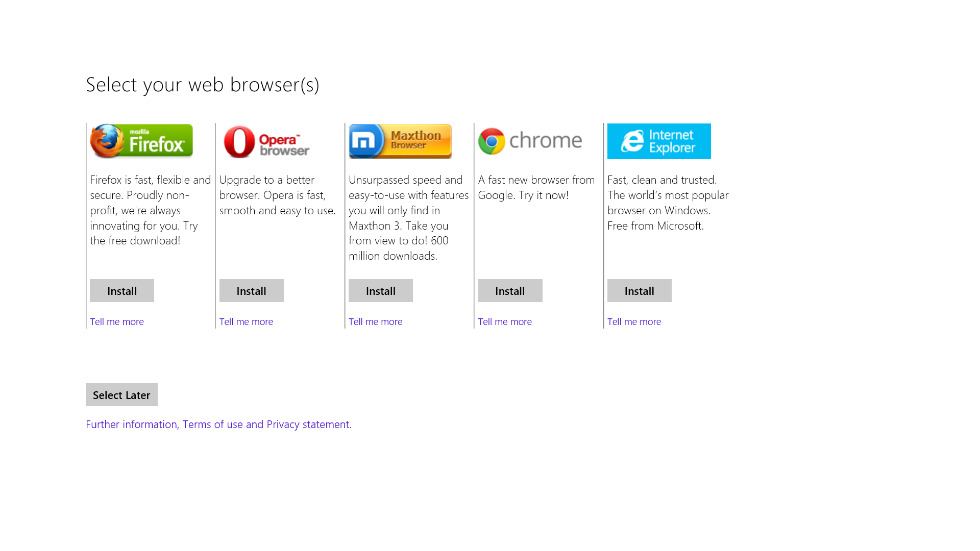Install Google Chrome
This screenshot has width=980, height=551.
click(x=510, y=291)
